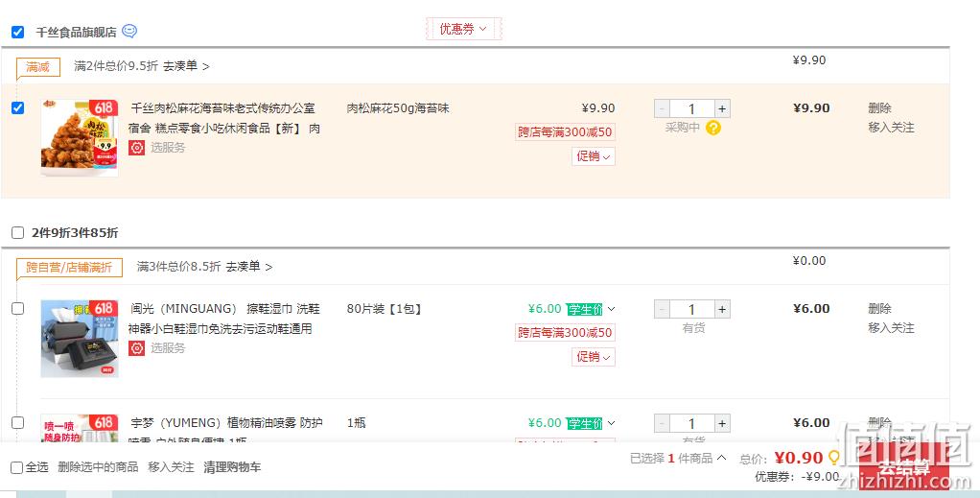Check the 宇梦 植物精油喷雾 item checkbox
Image resolution: width=980 pixels, height=498 pixels.
17,422
